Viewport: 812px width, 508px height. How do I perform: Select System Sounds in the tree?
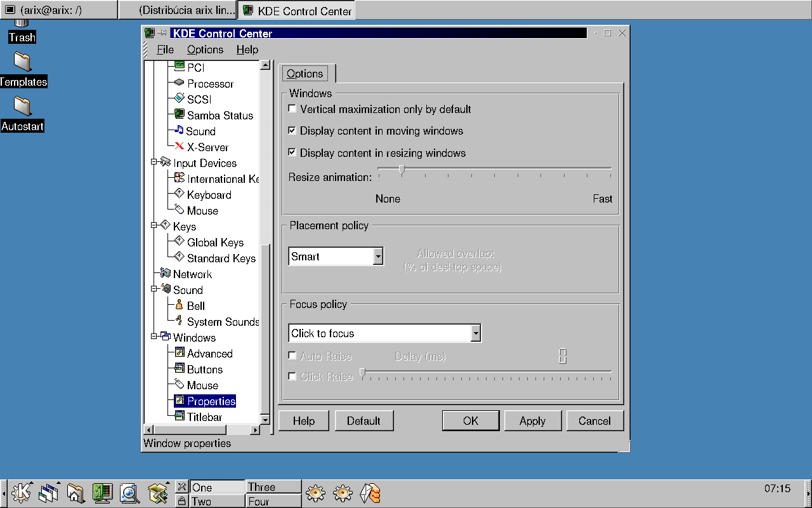pos(223,322)
